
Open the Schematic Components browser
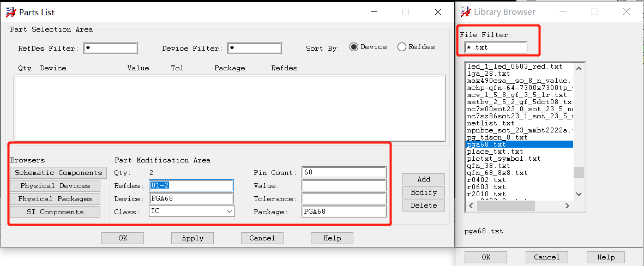pyautogui.click(x=57, y=173)
